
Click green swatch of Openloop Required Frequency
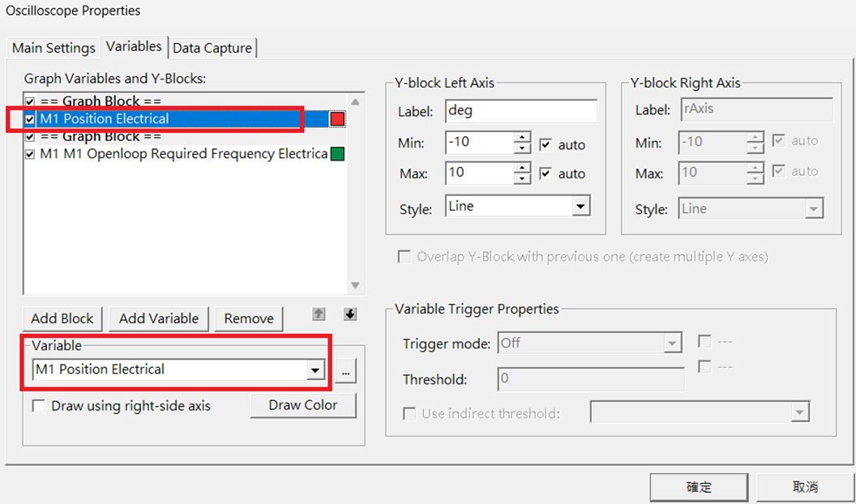pyautogui.click(x=337, y=154)
